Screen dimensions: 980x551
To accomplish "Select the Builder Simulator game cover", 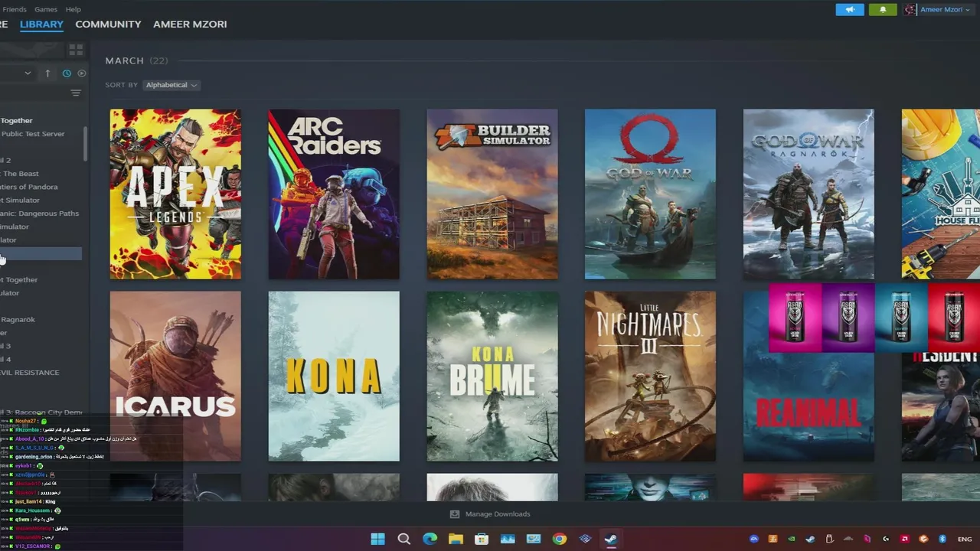I will tap(492, 194).
